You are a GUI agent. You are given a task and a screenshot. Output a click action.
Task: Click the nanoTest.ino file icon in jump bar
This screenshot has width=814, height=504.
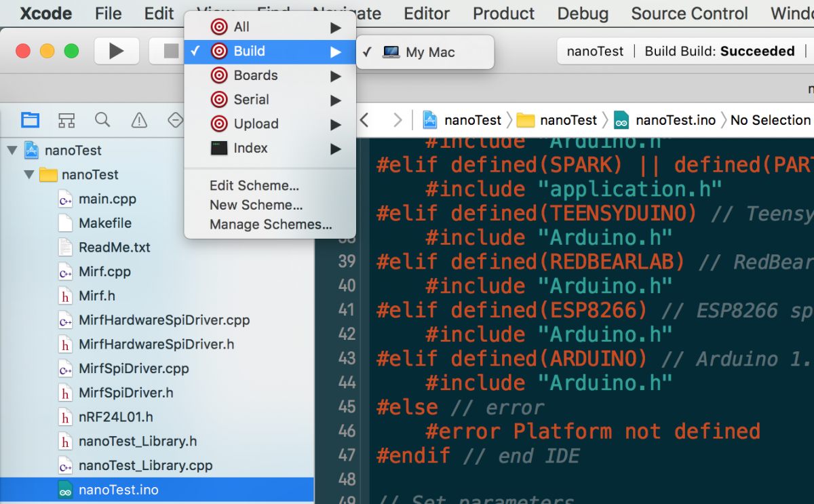click(621, 121)
